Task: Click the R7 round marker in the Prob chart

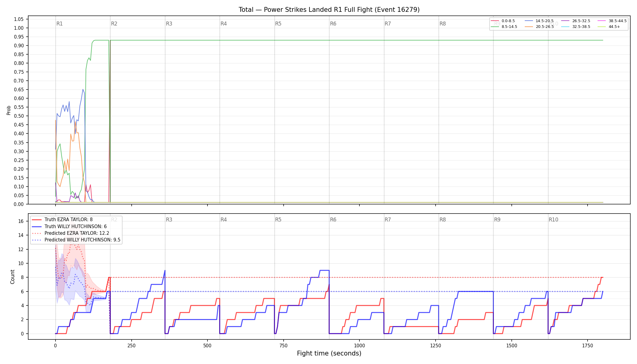Action: coord(388,24)
